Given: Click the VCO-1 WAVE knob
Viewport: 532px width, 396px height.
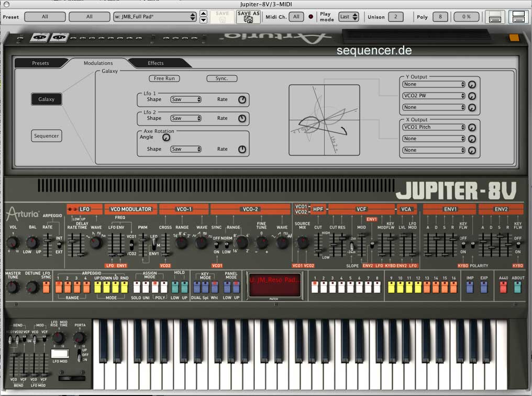Looking at the screenshot, I should point(201,242).
